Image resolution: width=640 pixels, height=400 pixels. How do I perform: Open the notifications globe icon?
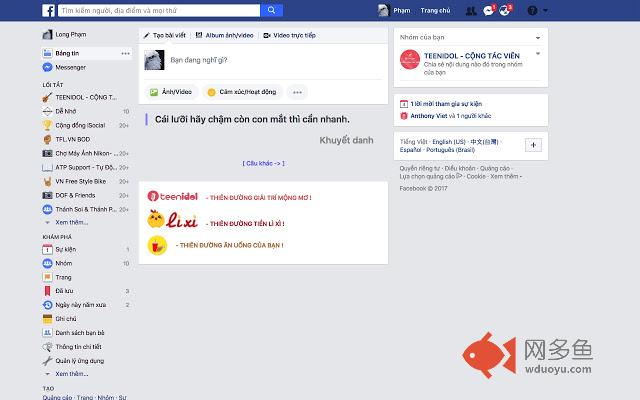tap(505, 11)
